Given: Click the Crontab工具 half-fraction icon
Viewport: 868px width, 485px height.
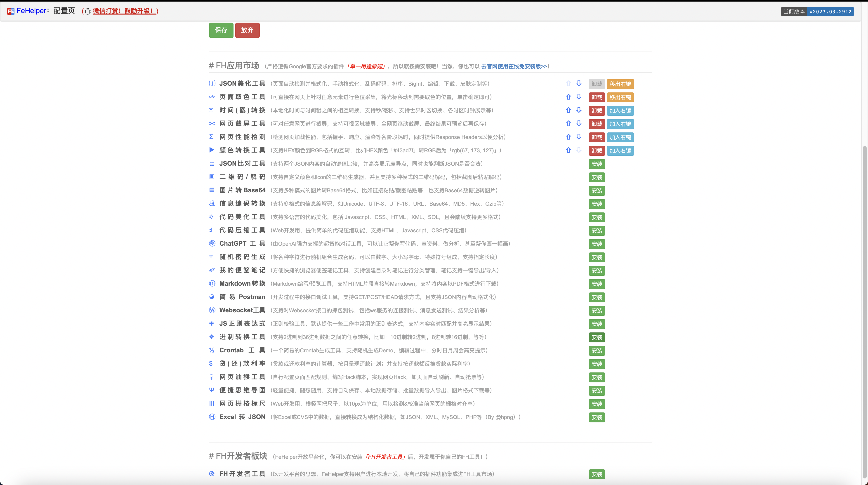Looking at the screenshot, I should point(212,350).
